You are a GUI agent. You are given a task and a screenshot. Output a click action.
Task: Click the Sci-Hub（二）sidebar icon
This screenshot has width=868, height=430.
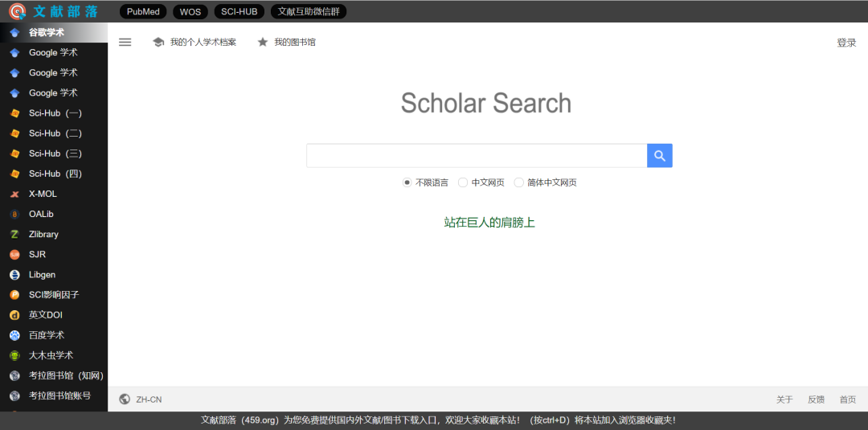tap(15, 133)
